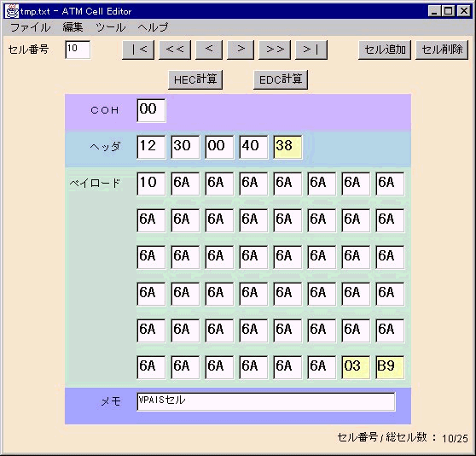476x456 pixels.
Task: Minimize the ATM Cell Editor window
Action: tap(434, 11)
